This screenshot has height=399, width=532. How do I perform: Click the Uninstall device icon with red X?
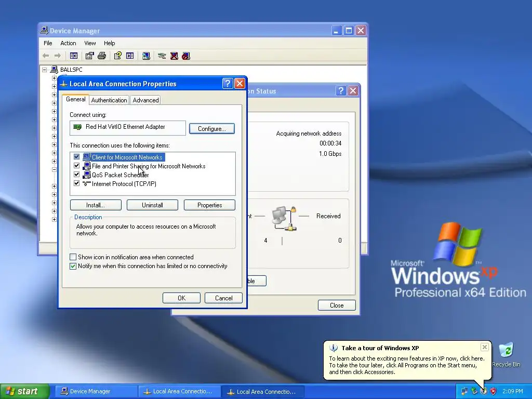174,56
